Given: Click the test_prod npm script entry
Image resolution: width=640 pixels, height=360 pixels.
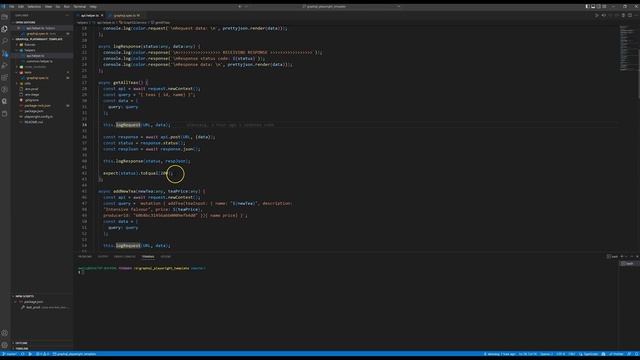Looking at the screenshot, I should tap(44, 307).
